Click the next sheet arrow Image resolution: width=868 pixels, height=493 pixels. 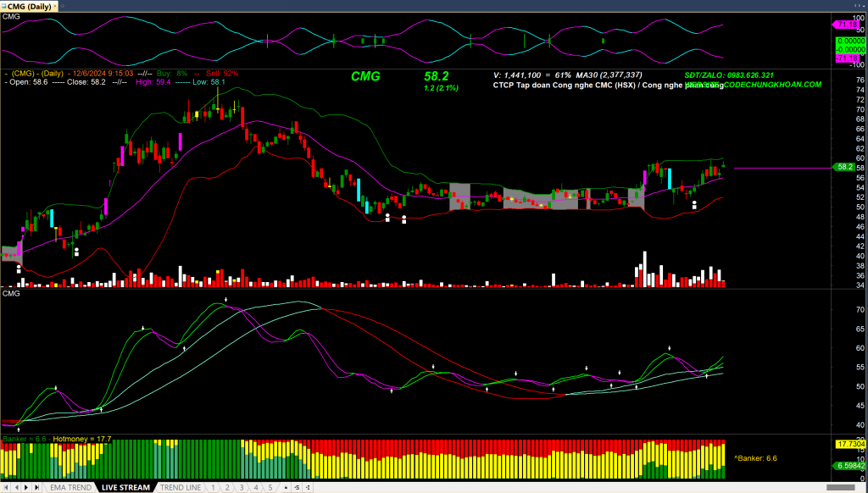point(26,487)
